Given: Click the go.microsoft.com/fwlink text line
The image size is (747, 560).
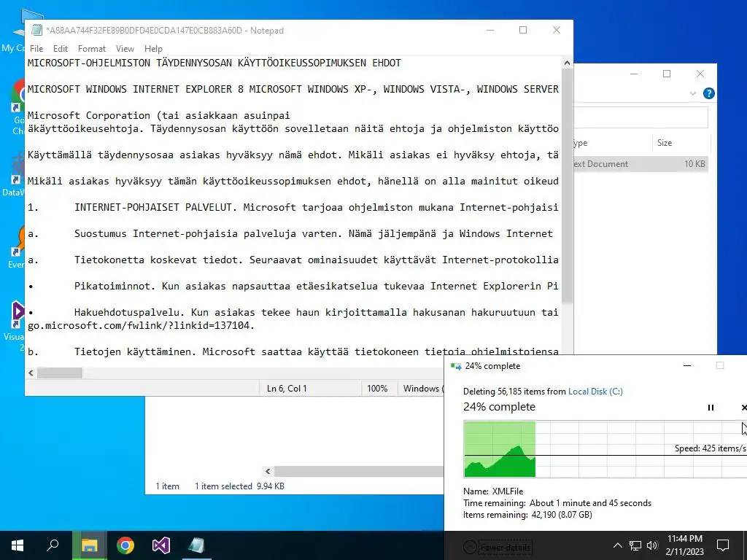Looking at the screenshot, I should (x=141, y=326).
